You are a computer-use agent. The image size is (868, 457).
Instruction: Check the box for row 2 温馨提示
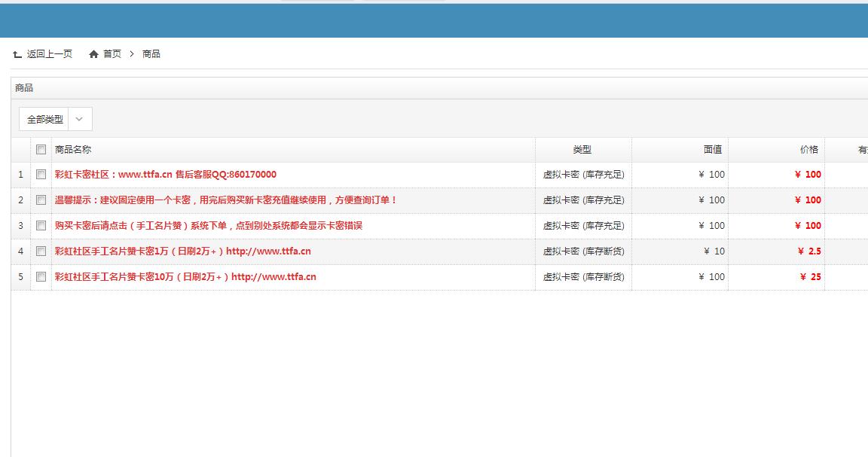[41, 200]
